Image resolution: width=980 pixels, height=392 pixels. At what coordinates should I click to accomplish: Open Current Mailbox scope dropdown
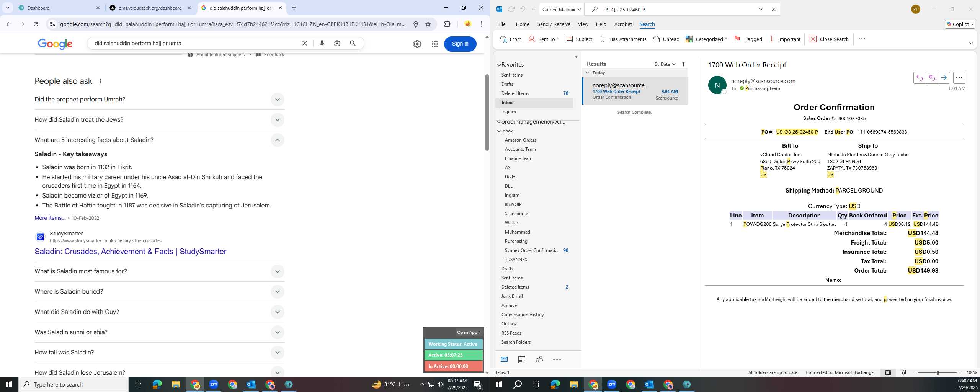pos(561,9)
